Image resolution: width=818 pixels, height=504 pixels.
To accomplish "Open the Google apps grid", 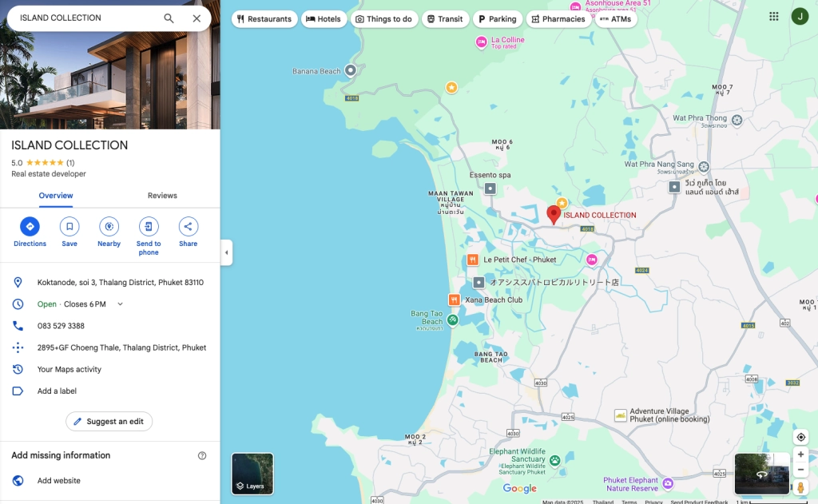I will pos(773,17).
